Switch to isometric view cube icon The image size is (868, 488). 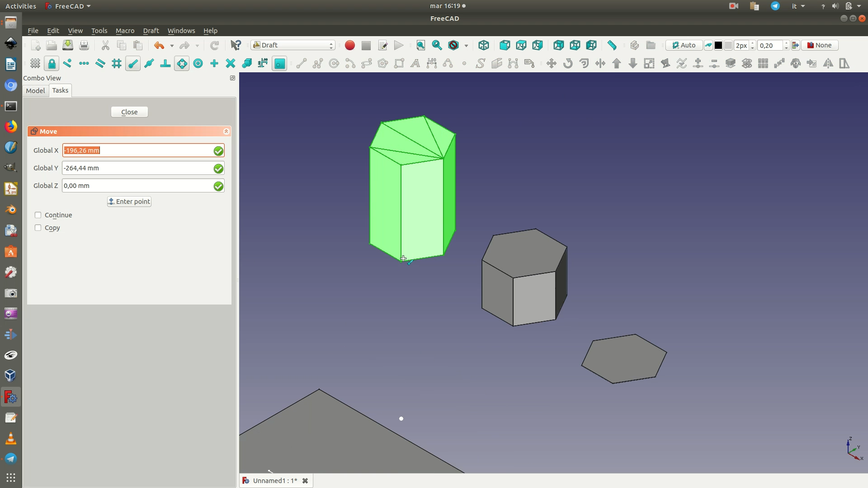click(484, 45)
